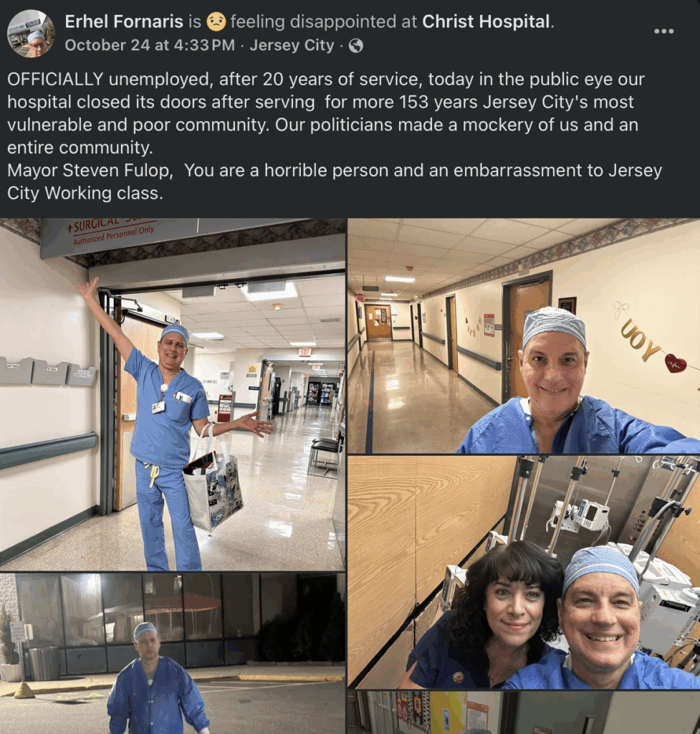Click the post text starting 'OFFICIALLY unemployed'

tap(326, 113)
